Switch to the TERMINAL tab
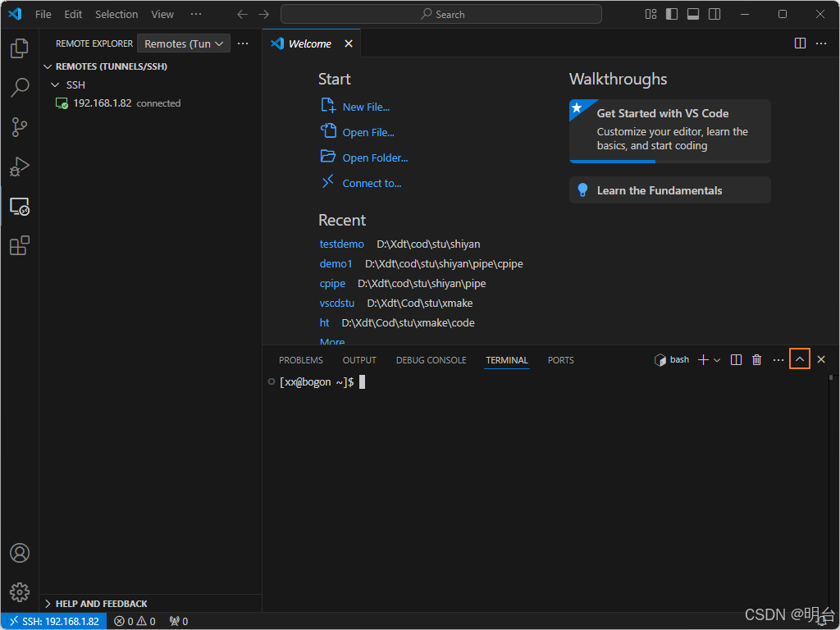 click(x=507, y=360)
